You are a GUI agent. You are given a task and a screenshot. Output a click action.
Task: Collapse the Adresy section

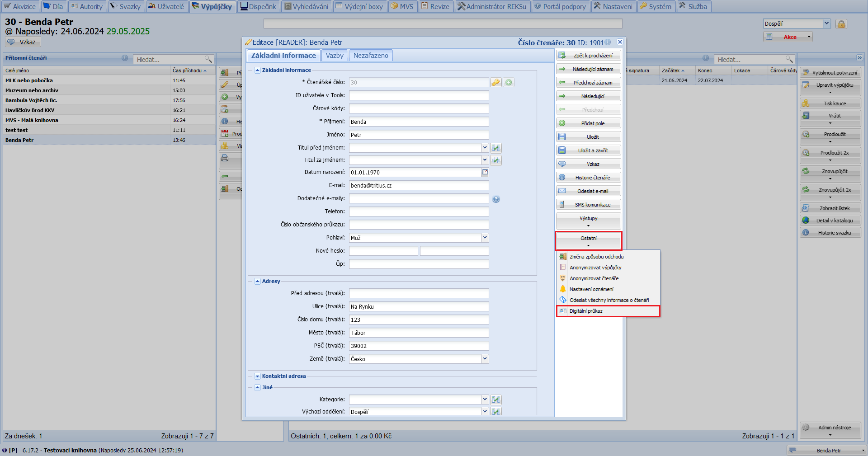point(257,281)
